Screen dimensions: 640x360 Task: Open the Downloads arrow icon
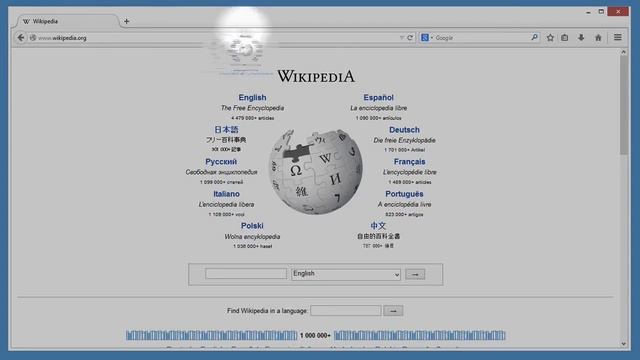point(581,38)
